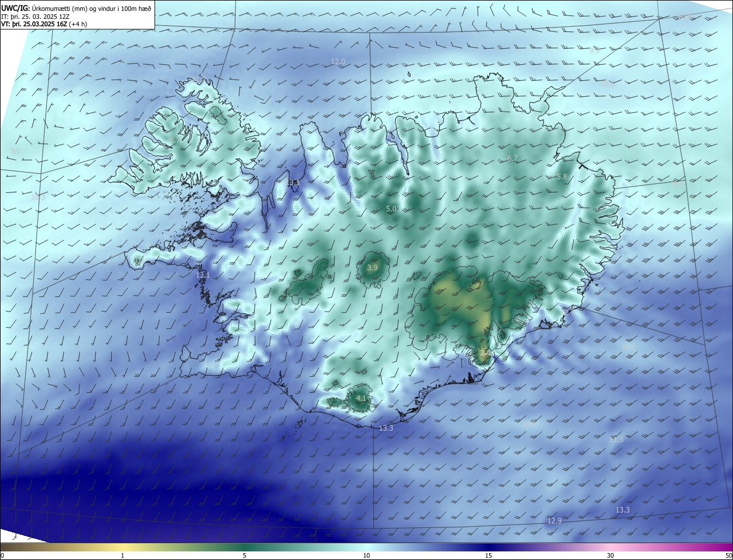
Task: Click the color scale tick label 1
Action: coord(123,555)
